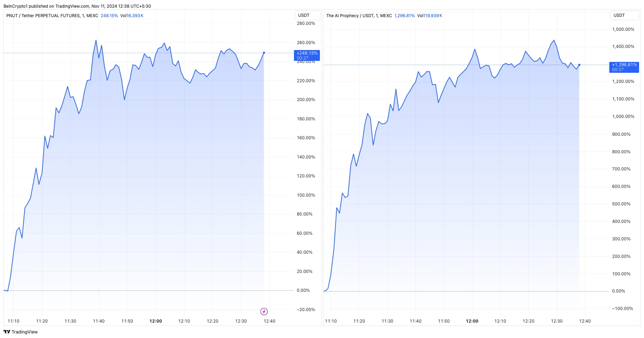
Task: Click the 11:40 time label on left chart
Action: (99, 321)
